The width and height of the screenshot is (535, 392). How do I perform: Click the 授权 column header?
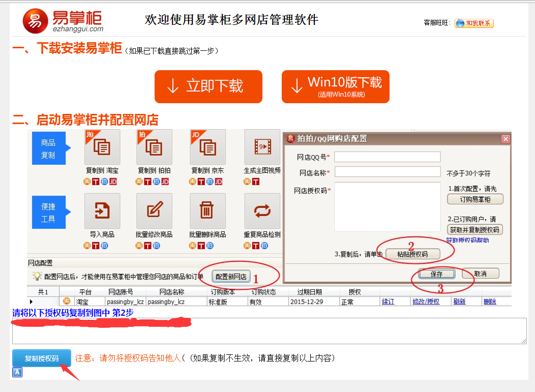(355, 292)
